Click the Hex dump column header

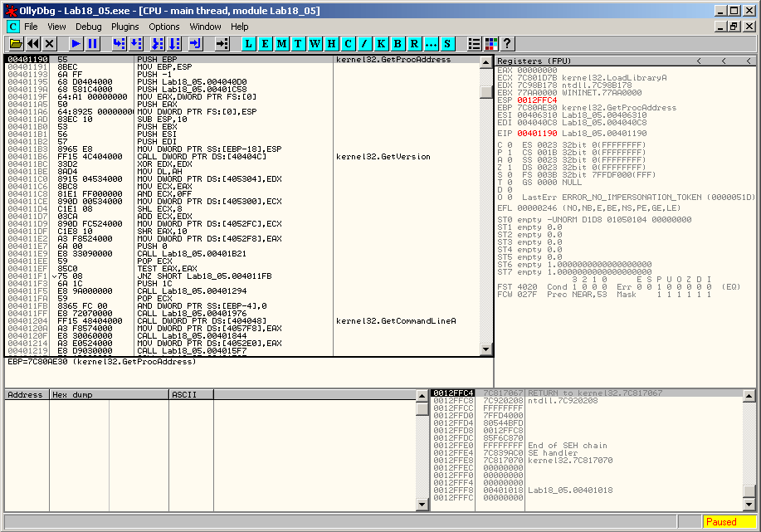tap(108, 394)
